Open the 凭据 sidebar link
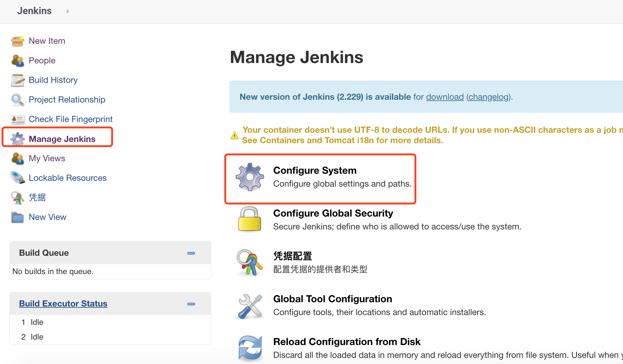This screenshot has height=364, width=623. 37,198
